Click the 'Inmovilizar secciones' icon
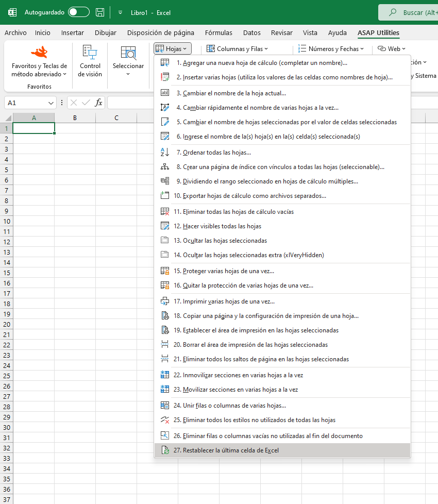 165,375
